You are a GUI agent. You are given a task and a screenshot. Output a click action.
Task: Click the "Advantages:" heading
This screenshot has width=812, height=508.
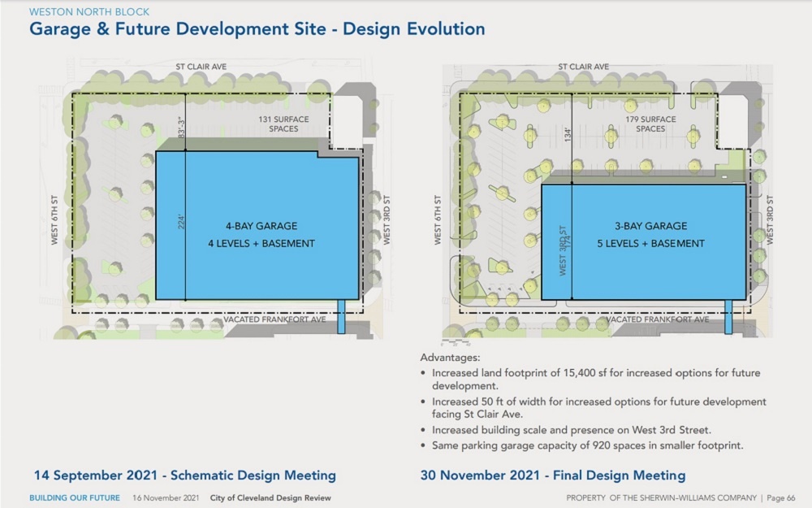pyautogui.click(x=450, y=358)
